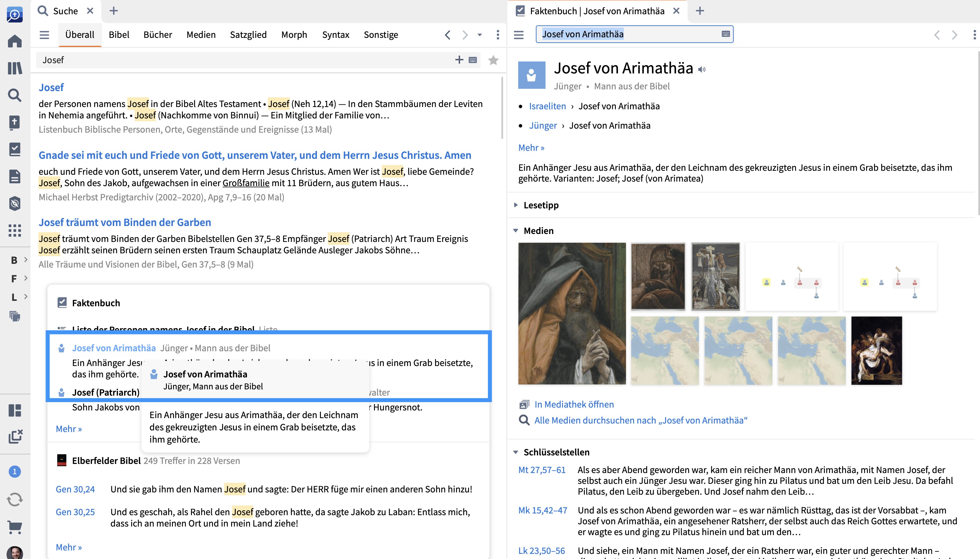Viewport: 980px width, 559px height.
Task: Click the plus icon in the Suche query box
Action: [x=459, y=59]
